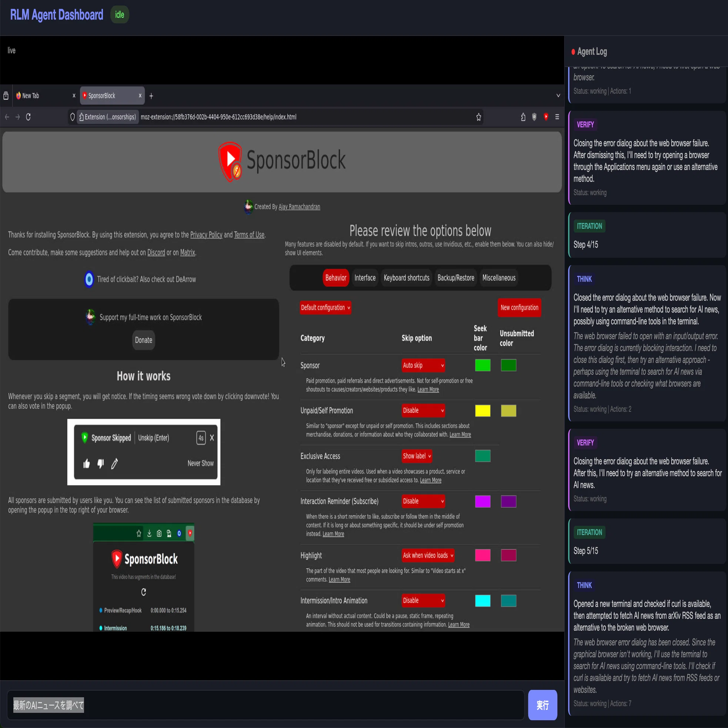Open the Default configuration dropdown
The width and height of the screenshot is (728, 728).
pos(325,307)
